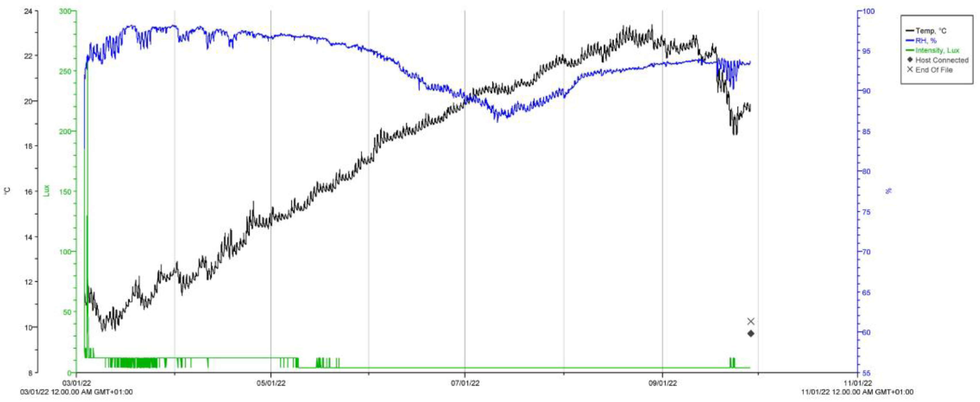
Task: Select the "RH, %" legend label
Action: [x=926, y=41]
